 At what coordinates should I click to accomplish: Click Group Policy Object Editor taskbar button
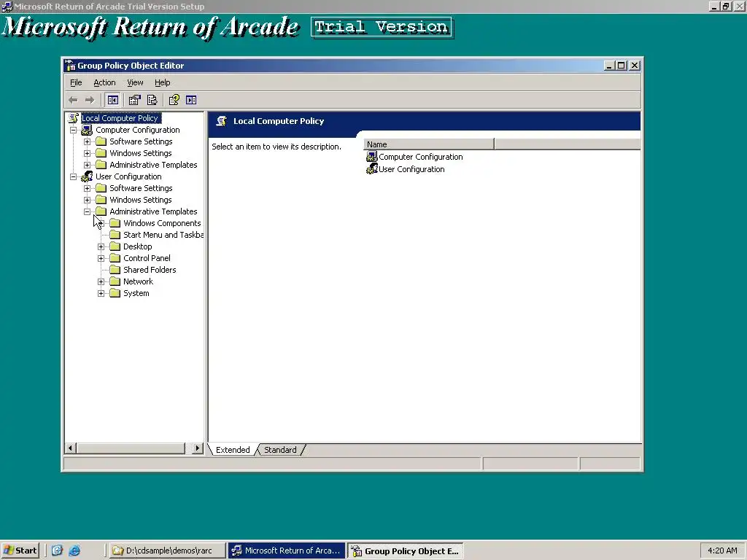[406, 551]
